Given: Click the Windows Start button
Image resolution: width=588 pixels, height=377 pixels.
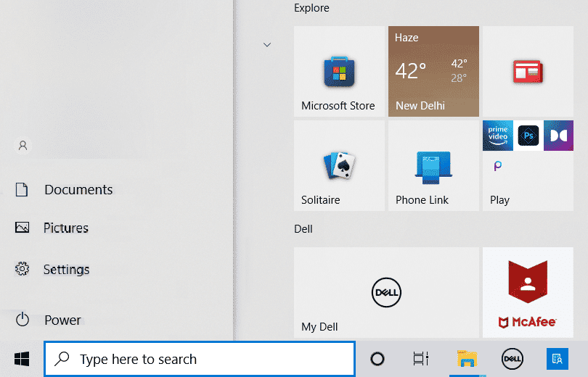Looking at the screenshot, I should [x=22, y=359].
